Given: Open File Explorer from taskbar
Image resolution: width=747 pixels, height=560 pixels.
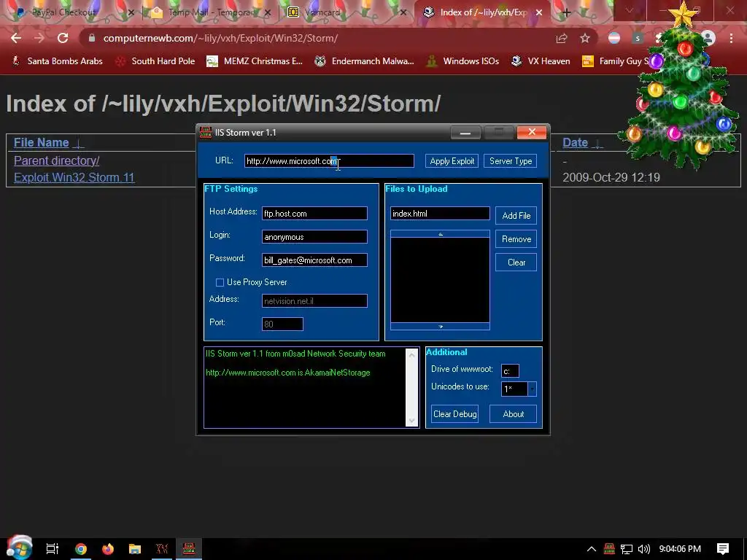Looking at the screenshot, I should pyautogui.click(x=135, y=549).
